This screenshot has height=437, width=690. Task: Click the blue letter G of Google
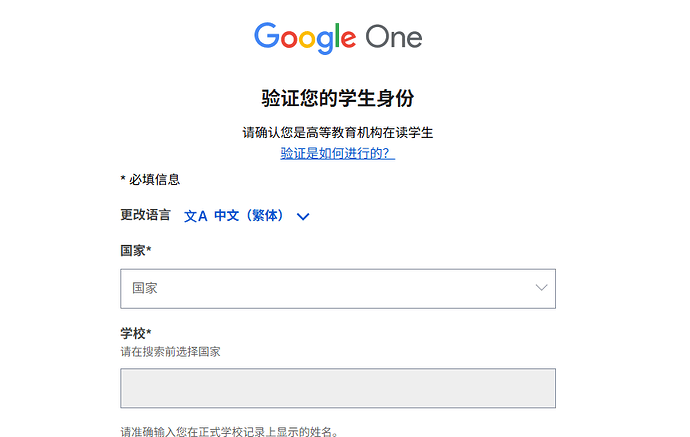click(x=267, y=35)
